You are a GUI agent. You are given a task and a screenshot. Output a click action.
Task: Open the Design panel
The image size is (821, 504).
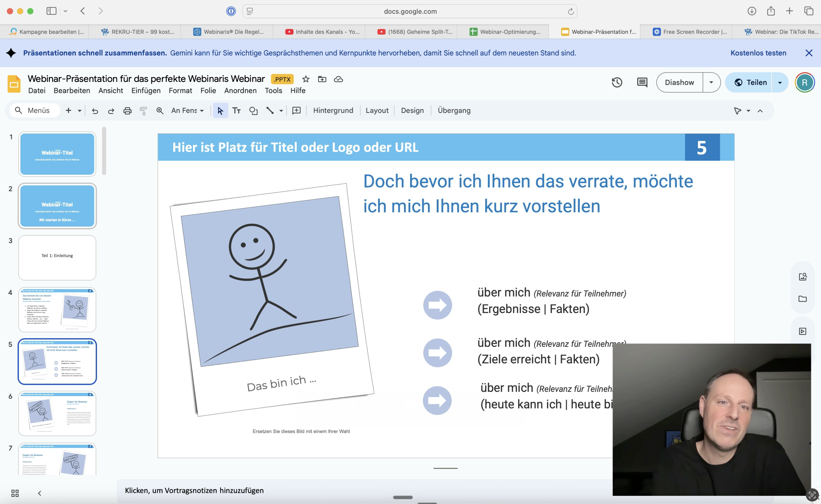[x=412, y=111]
